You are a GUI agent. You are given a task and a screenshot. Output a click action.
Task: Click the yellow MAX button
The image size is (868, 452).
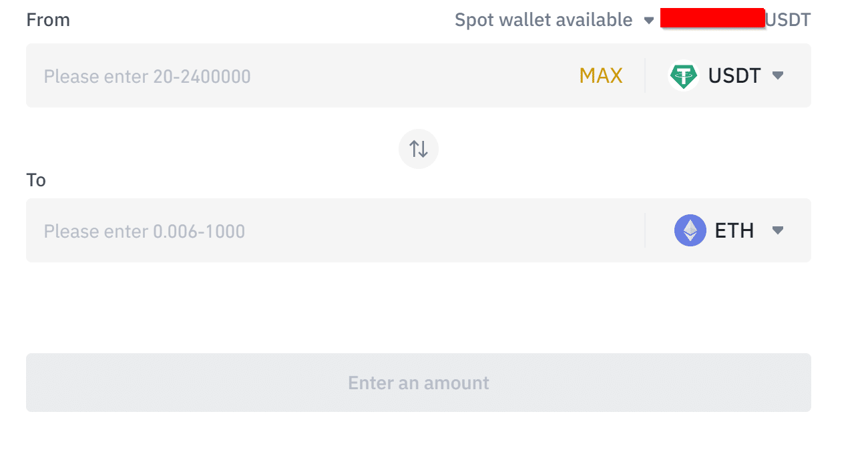point(601,76)
